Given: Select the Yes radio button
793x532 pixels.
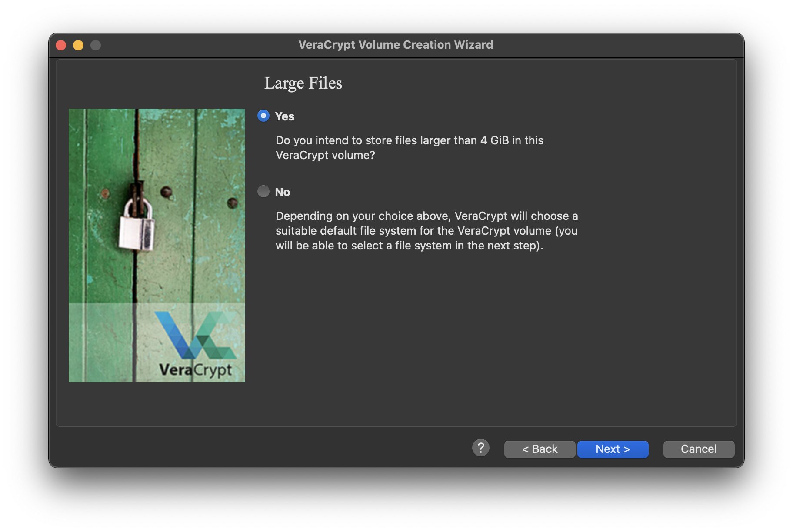Looking at the screenshot, I should click(x=263, y=116).
